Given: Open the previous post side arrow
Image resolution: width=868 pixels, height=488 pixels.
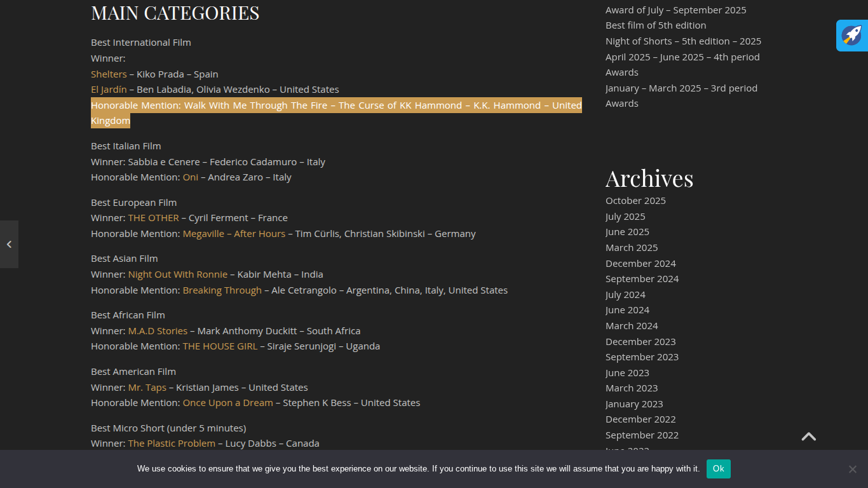Looking at the screenshot, I should (9, 244).
